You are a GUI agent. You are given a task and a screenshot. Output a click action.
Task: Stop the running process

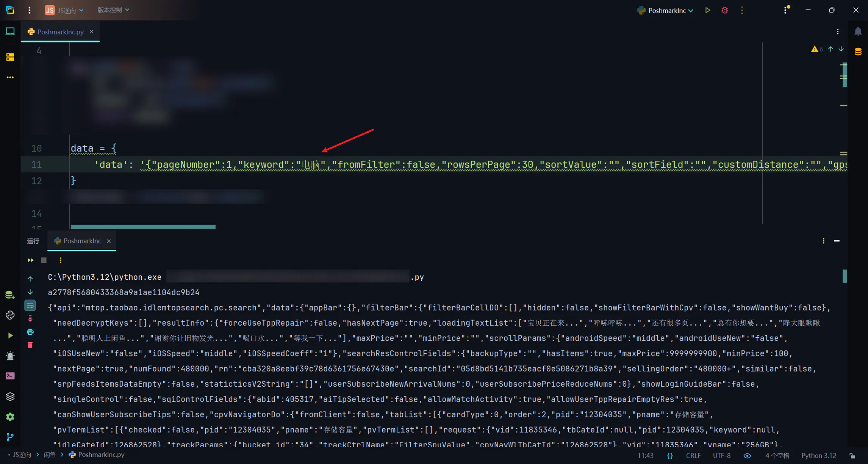(44, 260)
